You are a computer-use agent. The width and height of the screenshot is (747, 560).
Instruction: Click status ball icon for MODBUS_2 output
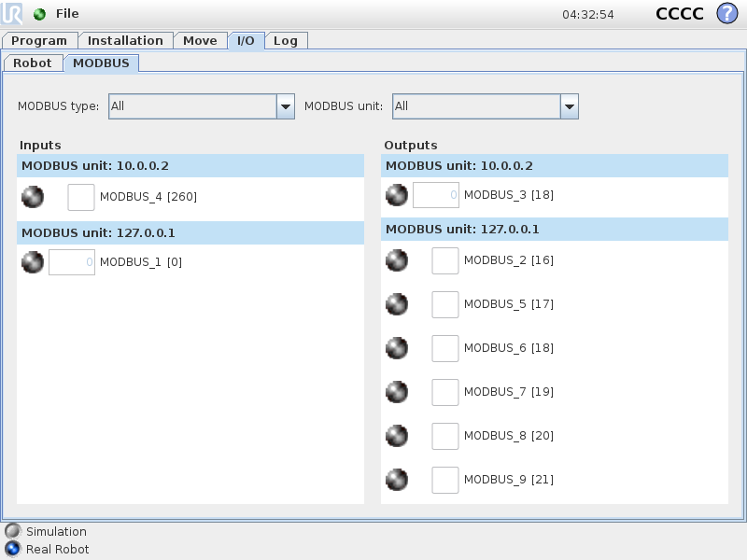(x=397, y=260)
